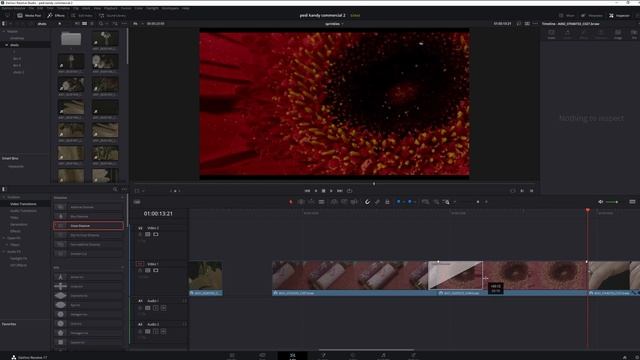Select first small clip in Video 1
Image resolution: width=640 pixels, height=360 pixels.
pyautogui.click(x=206, y=278)
